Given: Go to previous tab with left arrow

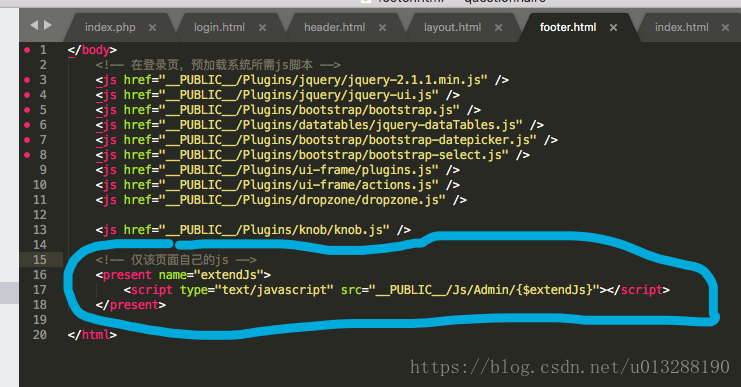Looking at the screenshot, I should tap(34, 25).
